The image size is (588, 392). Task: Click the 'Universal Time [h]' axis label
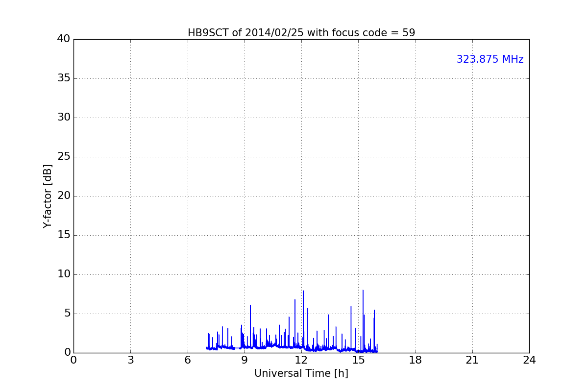[x=301, y=373]
